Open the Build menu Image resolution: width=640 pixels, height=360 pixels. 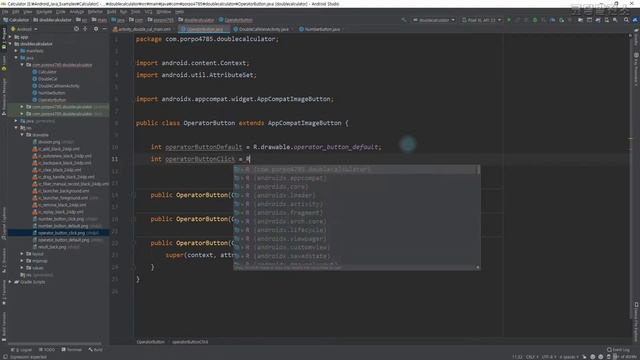click(111, 12)
